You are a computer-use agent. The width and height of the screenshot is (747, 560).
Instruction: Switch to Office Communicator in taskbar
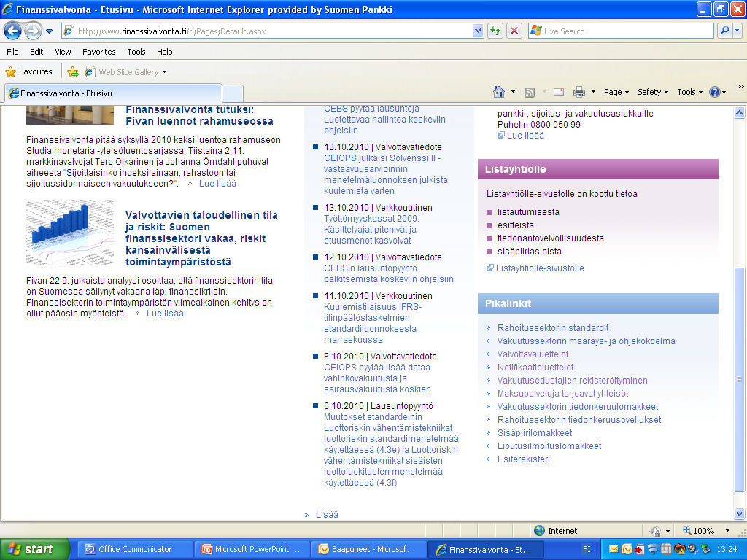pos(136,549)
